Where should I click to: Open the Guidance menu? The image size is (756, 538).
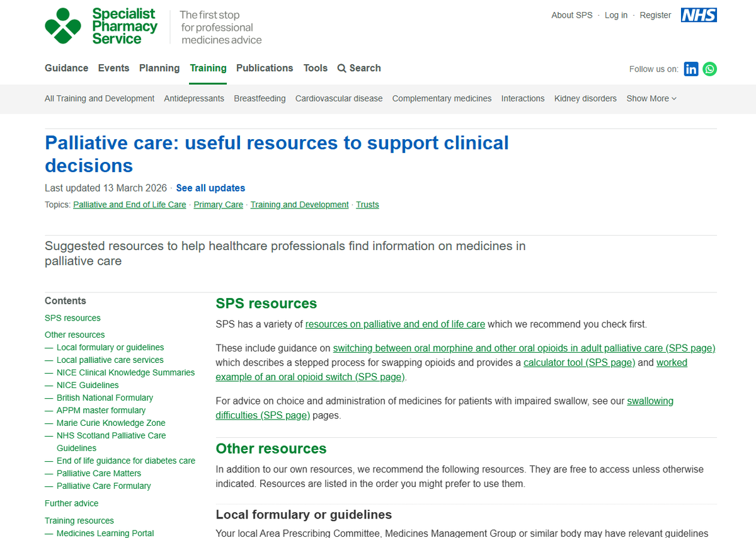pos(66,68)
